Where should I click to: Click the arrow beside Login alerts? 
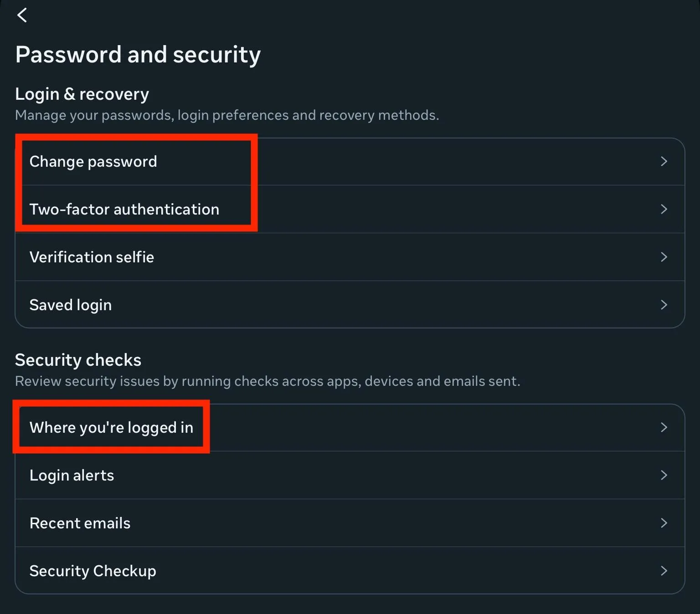[x=664, y=475]
